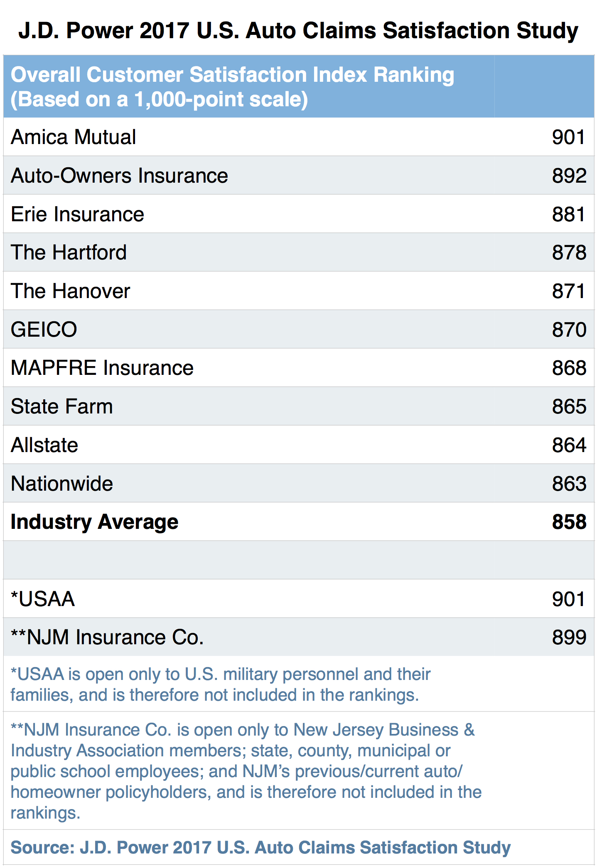Click the Erie Insurance company name
The image size is (597, 868).
click(x=77, y=214)
